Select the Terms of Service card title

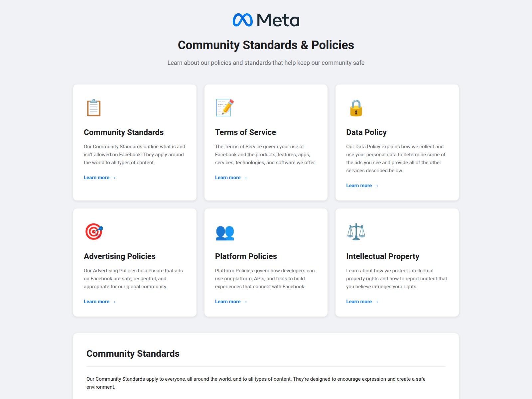(x=245, y=132)
